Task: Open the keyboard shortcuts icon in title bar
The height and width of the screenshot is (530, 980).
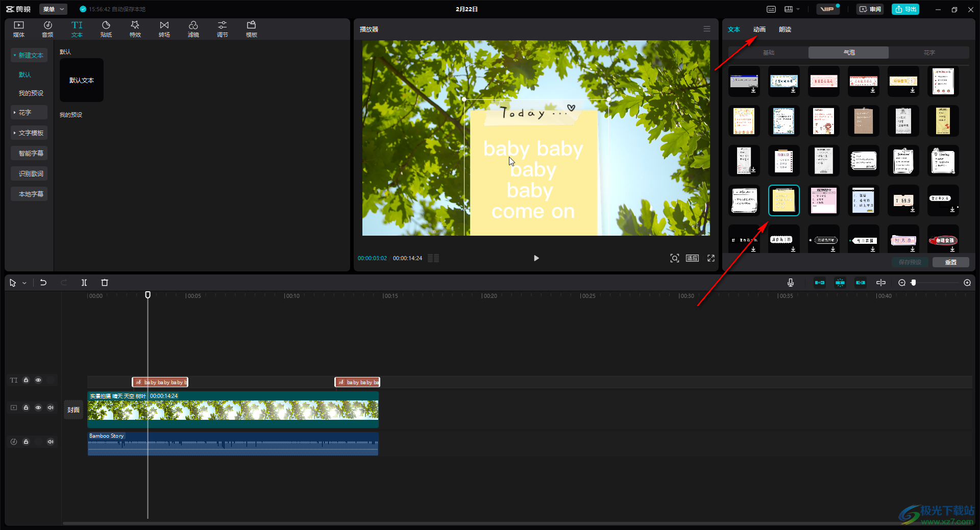Action: point(771,9)
